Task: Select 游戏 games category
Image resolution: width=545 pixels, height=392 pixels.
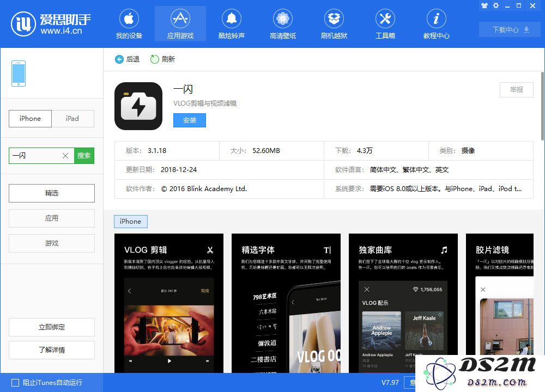Action: coord(52,243)
